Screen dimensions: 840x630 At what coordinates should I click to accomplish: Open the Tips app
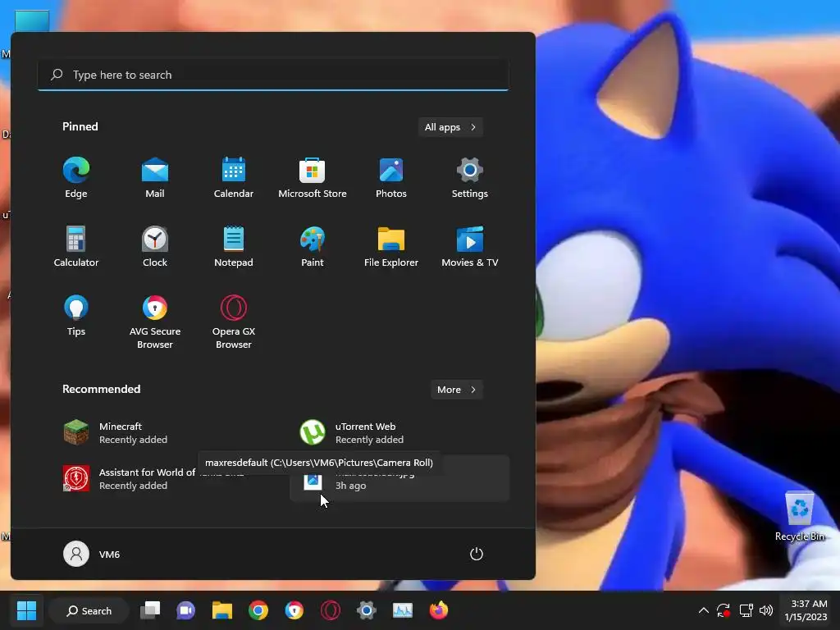click(76, 316)
